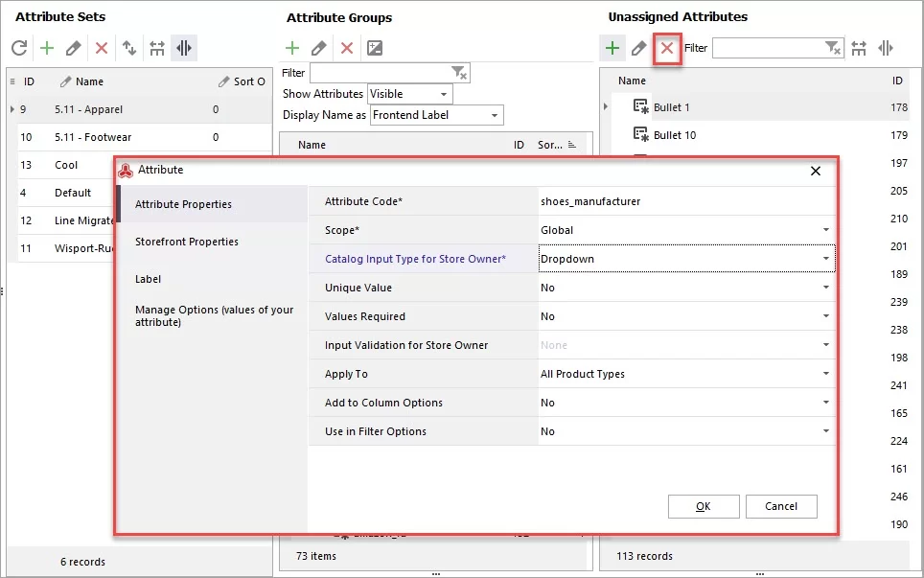The image size is (924, 578).
Task: Click the Attribute Sets grid menu icon
Action: pos(12,81)
